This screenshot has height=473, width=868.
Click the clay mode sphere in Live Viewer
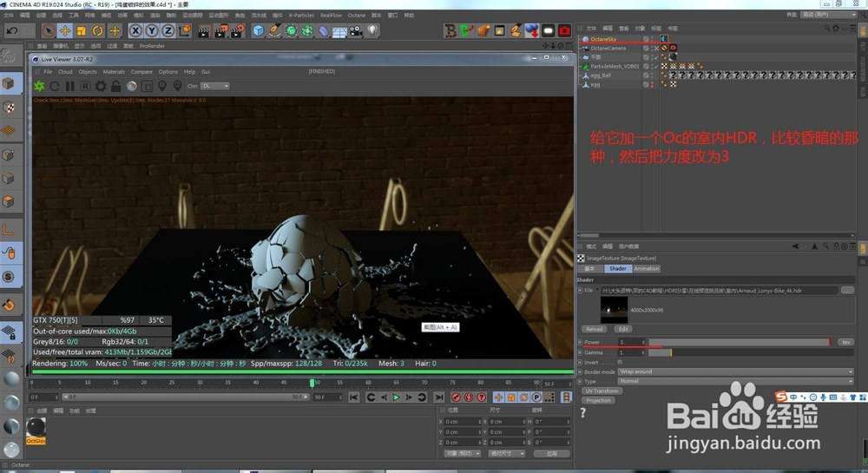132,86
